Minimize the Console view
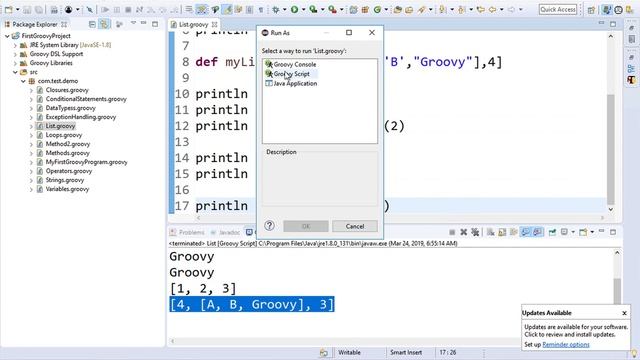The width and height of the screenshot is (640, 360). click(601, 231)
